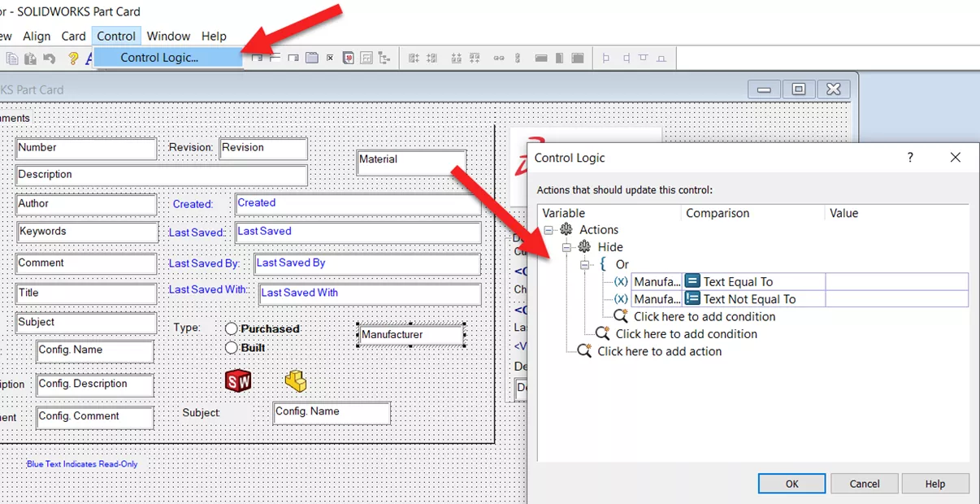The width and height of the screenshot is (980, 504).
Task: Select the Tab control tool in the toolbar
Action: [314, 58]
